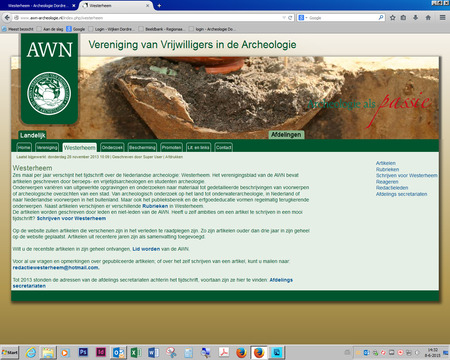
Task: Click the Afdrukken print link
Action: [x=174, y=157]
